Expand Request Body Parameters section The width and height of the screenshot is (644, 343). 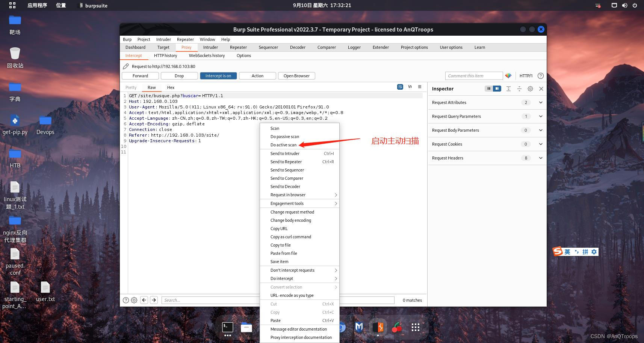tap(487, 130)
